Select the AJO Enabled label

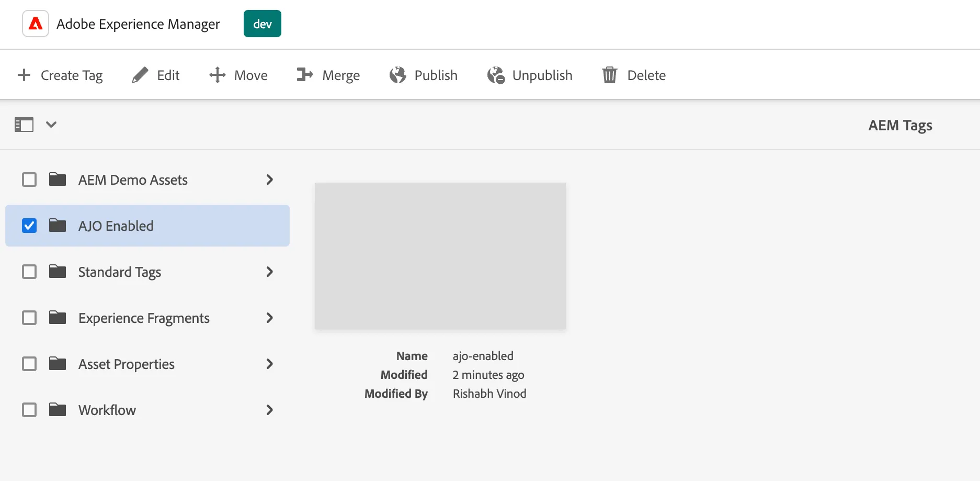coord(116,226)
